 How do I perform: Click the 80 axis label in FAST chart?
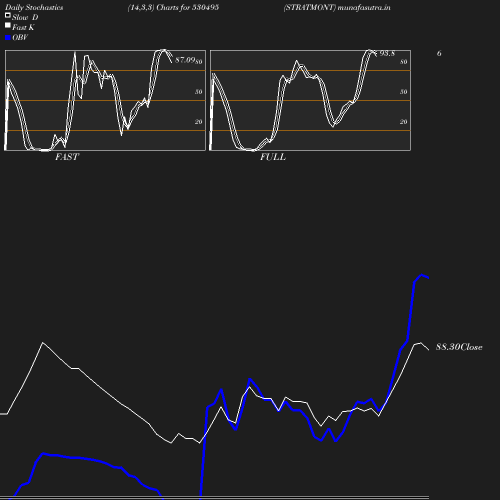pyautogui.click(x=199, y=62)
